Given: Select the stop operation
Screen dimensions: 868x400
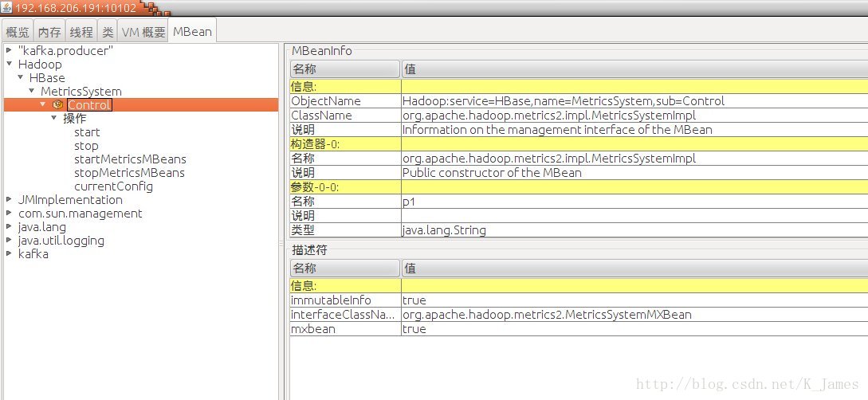Looking at the screenshot, I should click(x=86, y=146).
